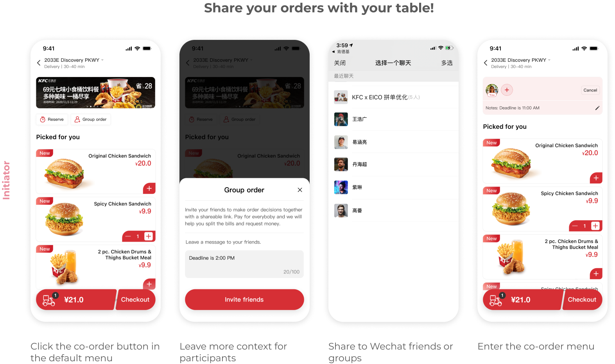Increase Spicy Chicken Sandwich quantity in first phone
The width and height of the screenshot is (615, 364).
click(x=149, y=236)
